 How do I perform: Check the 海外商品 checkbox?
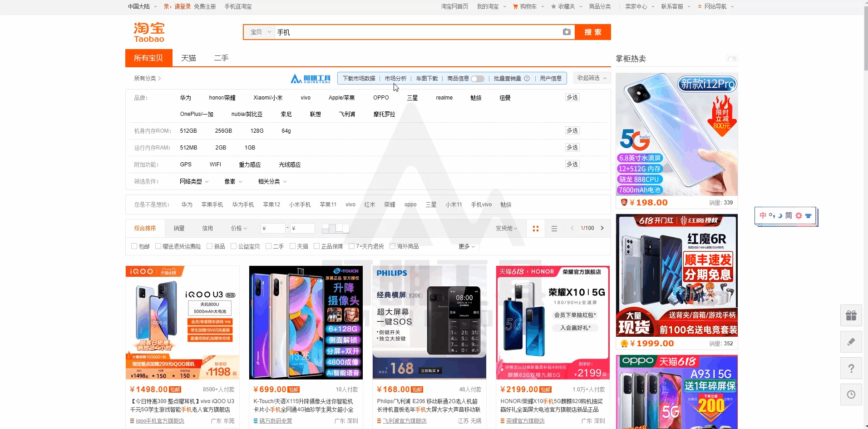(392, 246)
